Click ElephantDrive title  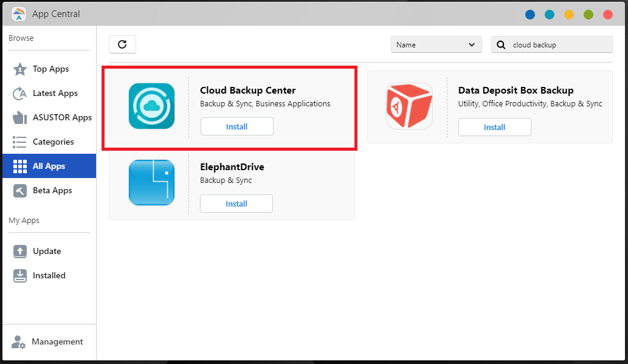(232, 167)
